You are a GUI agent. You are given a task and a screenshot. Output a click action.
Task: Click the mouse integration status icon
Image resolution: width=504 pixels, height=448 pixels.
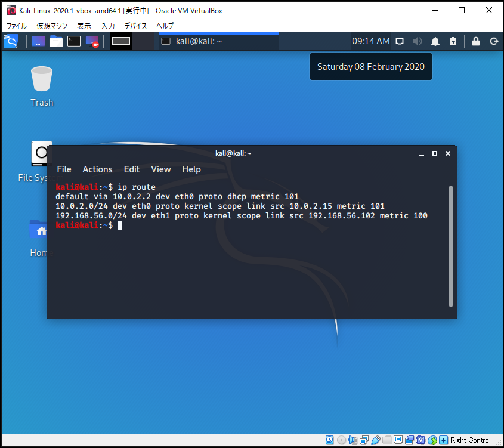click(x=432, y=440)
